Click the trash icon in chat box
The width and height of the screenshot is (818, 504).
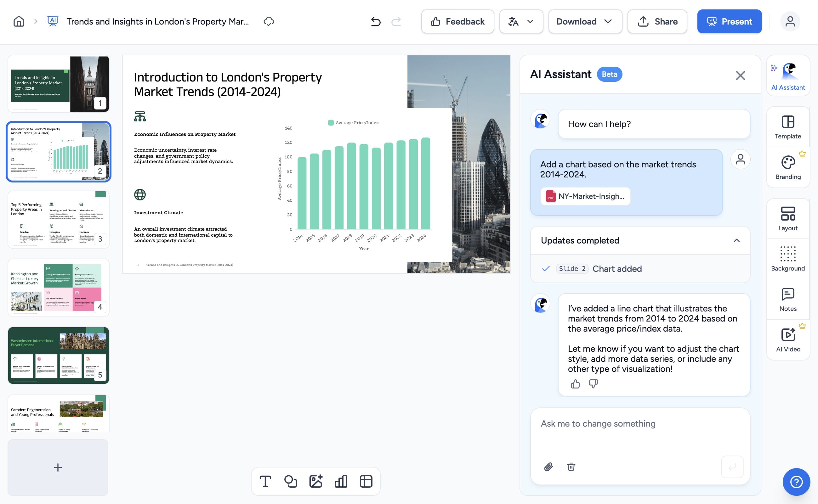click(x=571, y=467)
